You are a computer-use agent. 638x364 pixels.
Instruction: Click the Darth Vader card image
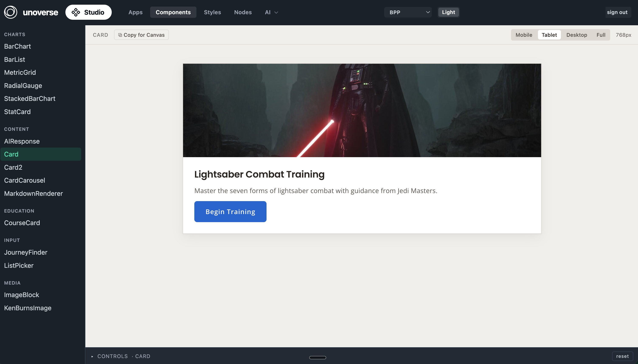[x=362, y=110]
